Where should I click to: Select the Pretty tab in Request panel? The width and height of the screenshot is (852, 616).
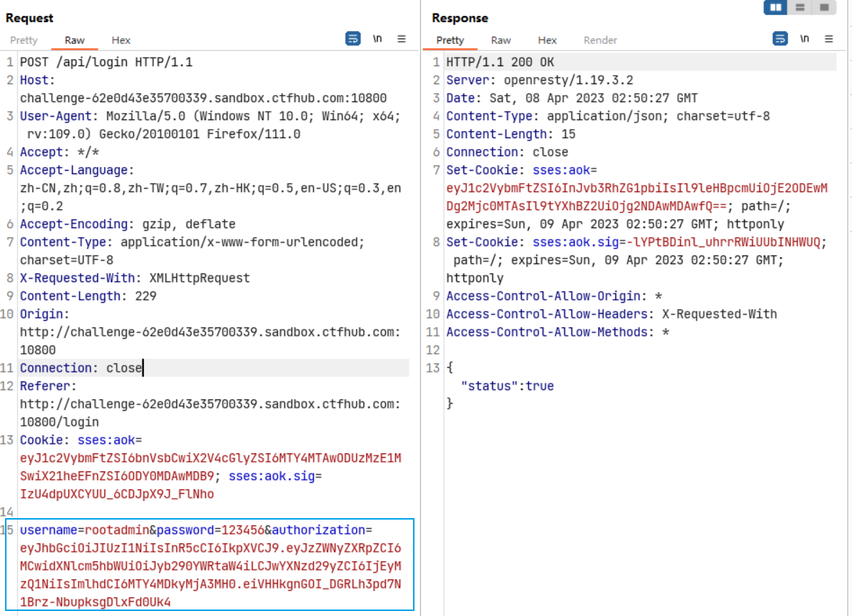(x=24, y=40)
